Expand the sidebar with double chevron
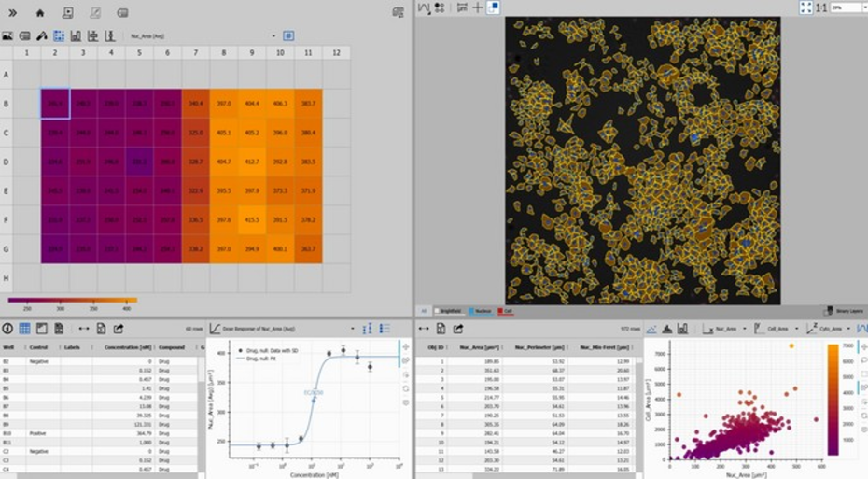868x479 pixels. [12, 13]
